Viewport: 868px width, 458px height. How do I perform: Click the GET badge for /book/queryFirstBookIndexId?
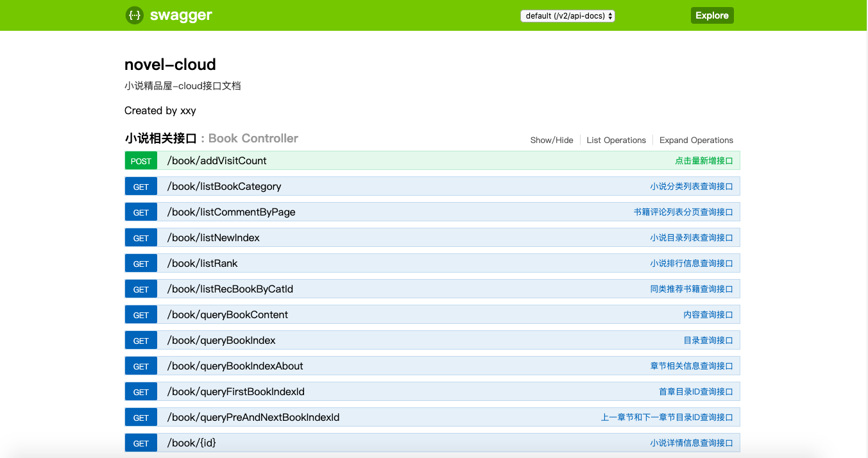coord(141,392)
